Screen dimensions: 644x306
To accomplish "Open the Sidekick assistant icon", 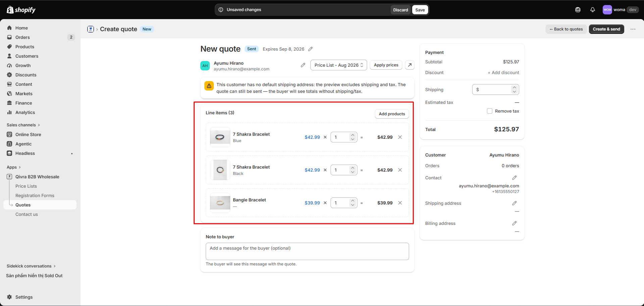I will (x=578, y=10).
